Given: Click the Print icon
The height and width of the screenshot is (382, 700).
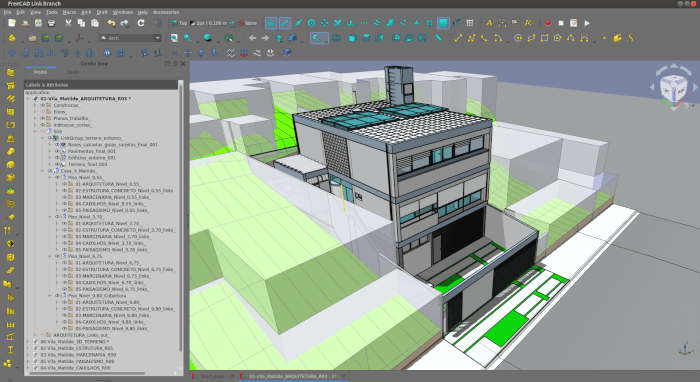Looking at the screenshot, I should pyautogui.click(x=51, y=23).
